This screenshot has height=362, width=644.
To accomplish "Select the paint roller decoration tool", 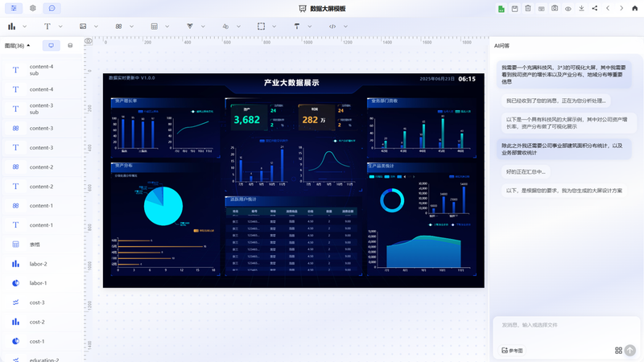I will (x=297, y=27).
